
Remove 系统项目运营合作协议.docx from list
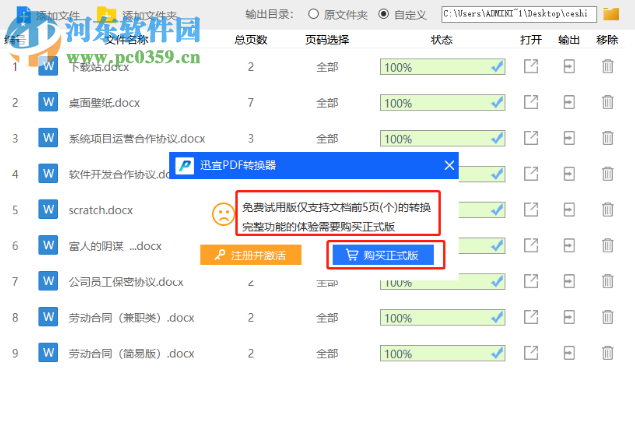click(x=607, y=138)
